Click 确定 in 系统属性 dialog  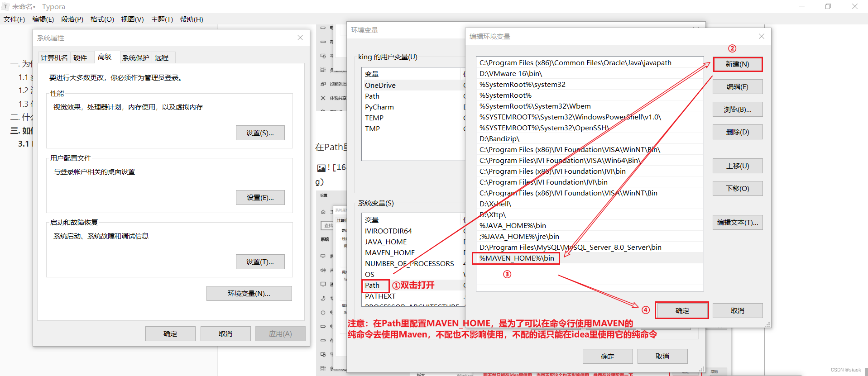[170, 334]
